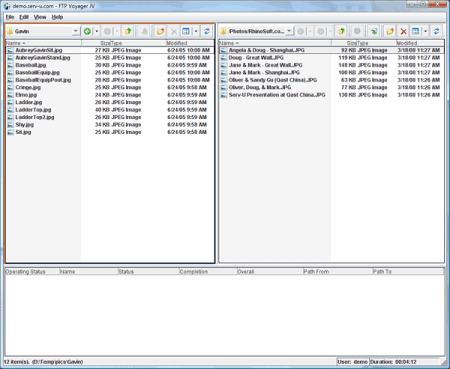
Task: Select LadderTop.jpg file
Action: pos(33,110)
